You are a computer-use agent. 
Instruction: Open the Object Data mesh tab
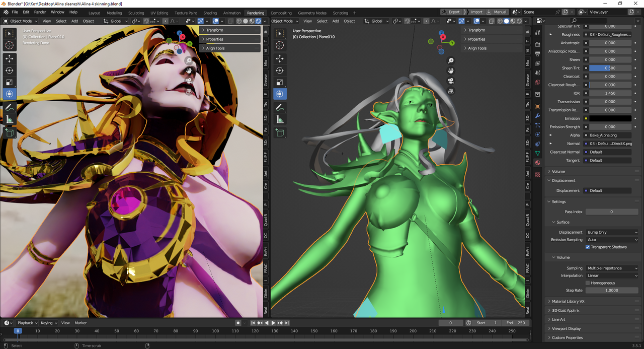pyautogui.click(x=538, y=153)
